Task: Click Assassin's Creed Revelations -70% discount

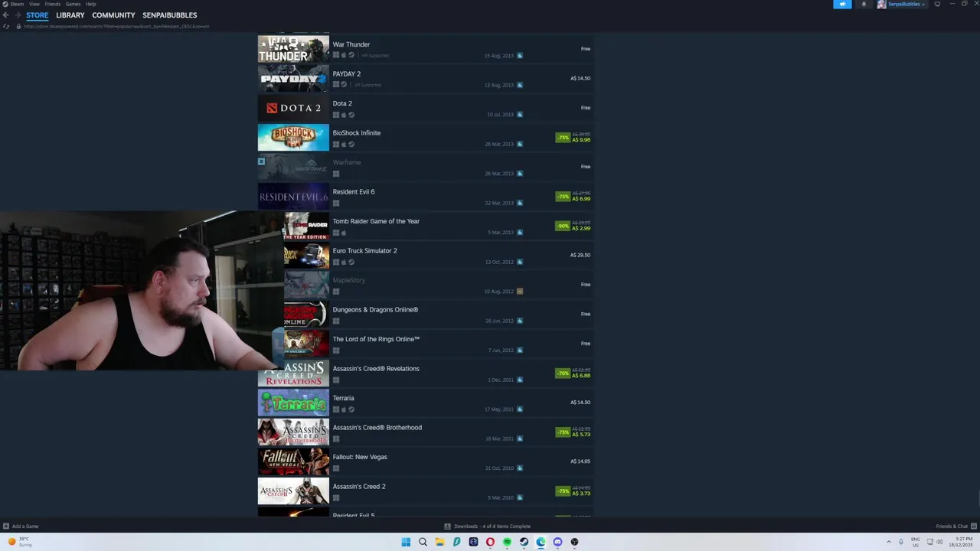Action: coord(573,373)
